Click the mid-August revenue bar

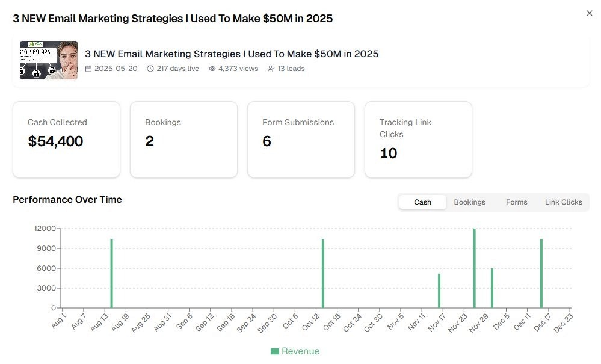click(111, 274)
